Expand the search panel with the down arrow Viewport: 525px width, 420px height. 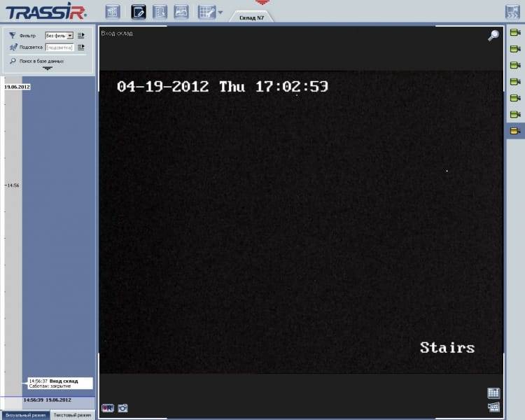tap(48, 69)
